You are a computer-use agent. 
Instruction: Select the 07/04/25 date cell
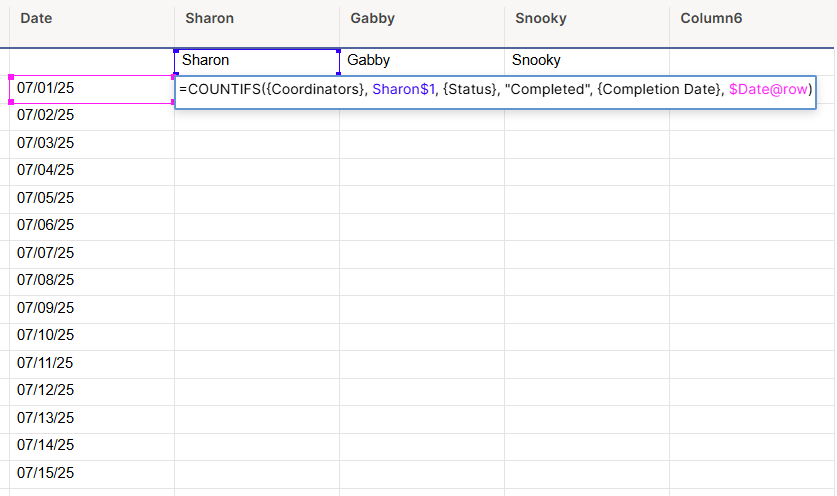(92, 171)
